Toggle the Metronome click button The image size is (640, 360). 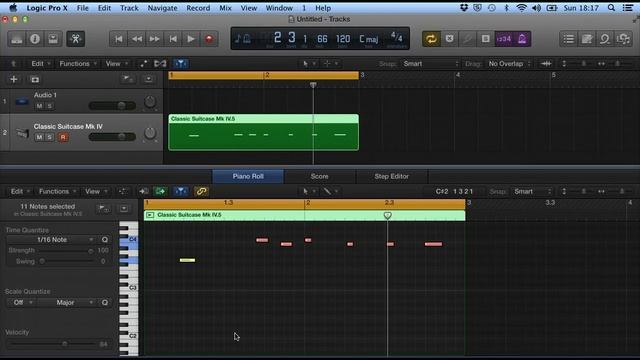tap(522, 39)
